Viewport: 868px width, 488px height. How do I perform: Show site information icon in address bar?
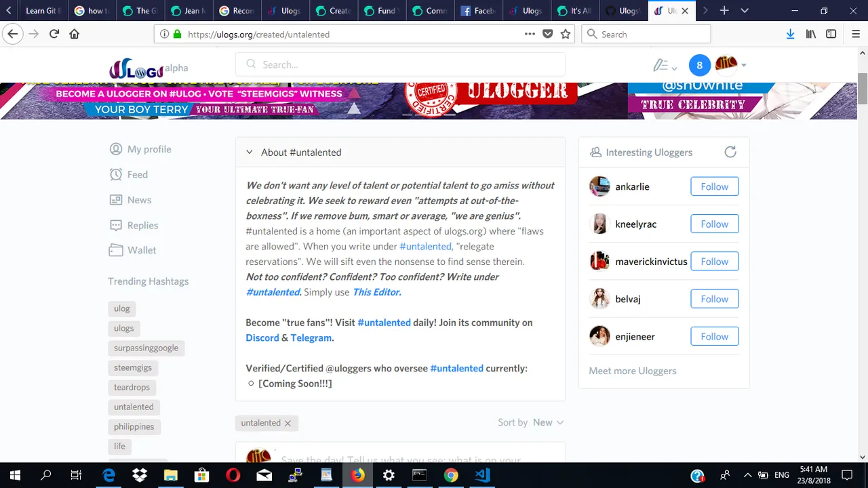pos(164,34)
